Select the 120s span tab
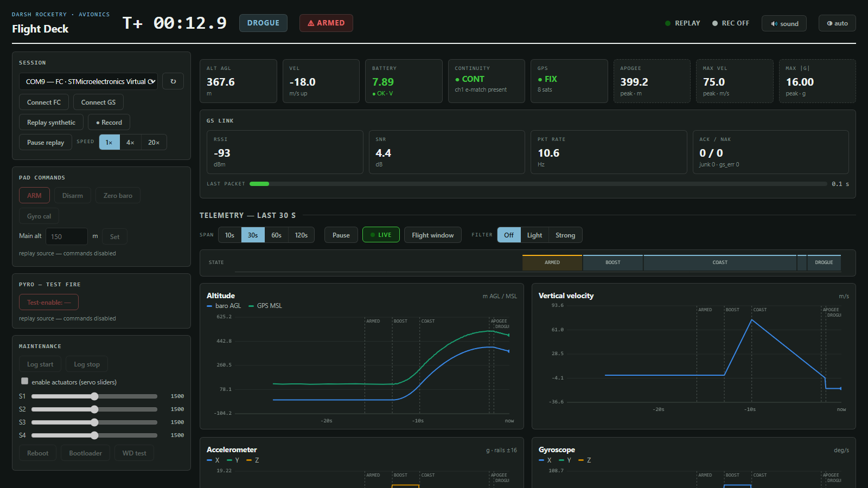 coord(301,235)
